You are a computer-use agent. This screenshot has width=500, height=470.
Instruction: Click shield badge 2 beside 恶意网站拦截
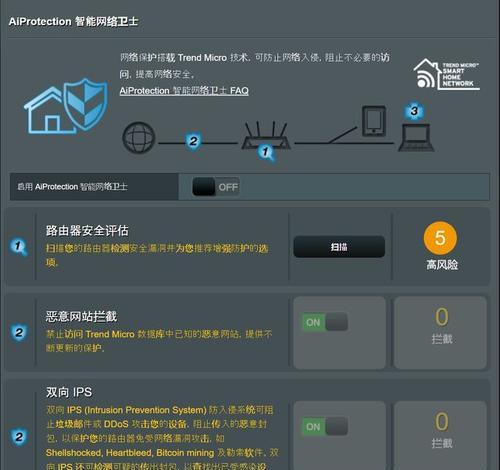pos(19,332)
